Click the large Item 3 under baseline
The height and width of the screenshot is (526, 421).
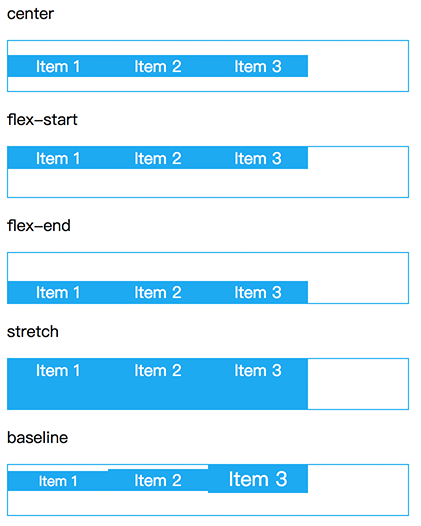pos(258,479)
